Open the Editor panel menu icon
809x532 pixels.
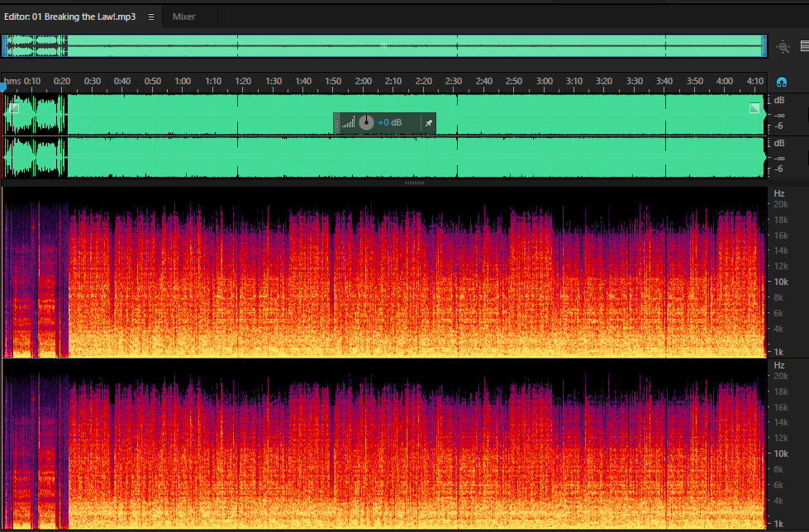(x=151, y=17)
